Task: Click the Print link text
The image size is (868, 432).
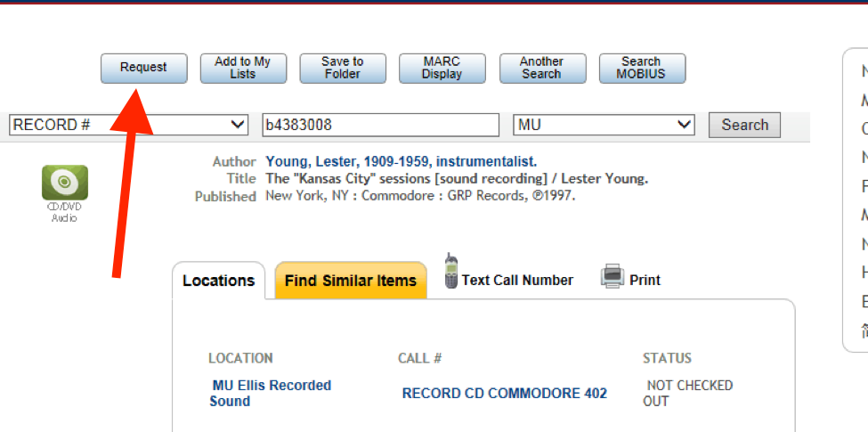Action: (x=645, y=280)
